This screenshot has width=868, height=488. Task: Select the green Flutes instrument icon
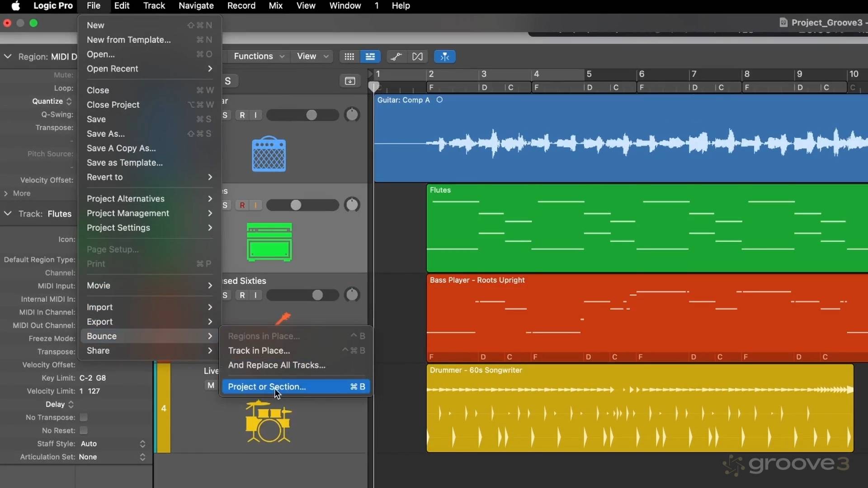click(269, 242)
